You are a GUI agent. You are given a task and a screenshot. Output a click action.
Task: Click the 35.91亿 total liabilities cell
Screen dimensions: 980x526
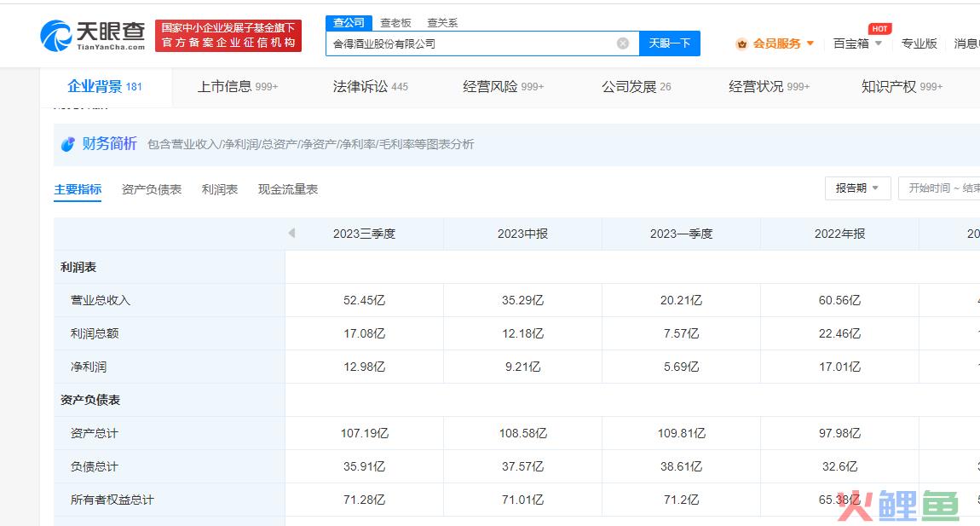[x=365, y=466]
